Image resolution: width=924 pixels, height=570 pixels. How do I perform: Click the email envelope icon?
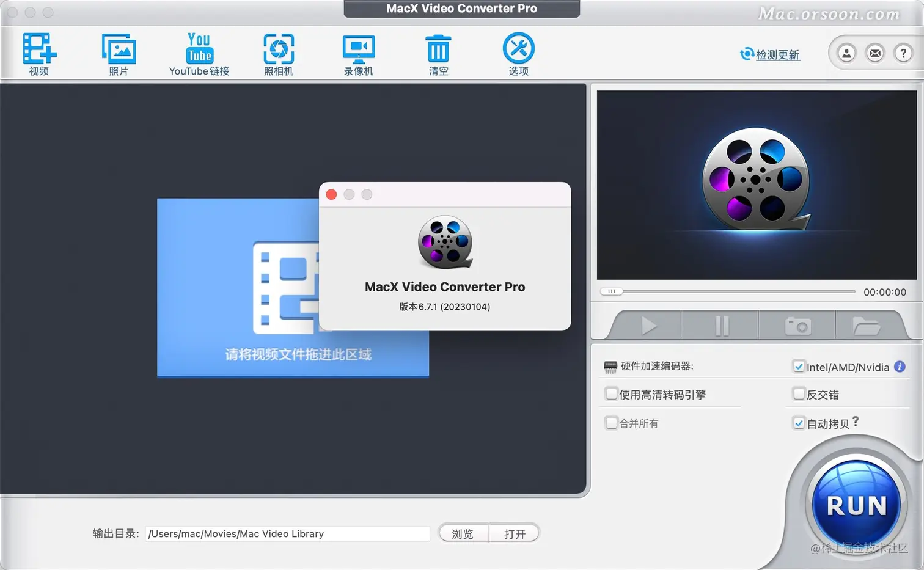[875, 53]
